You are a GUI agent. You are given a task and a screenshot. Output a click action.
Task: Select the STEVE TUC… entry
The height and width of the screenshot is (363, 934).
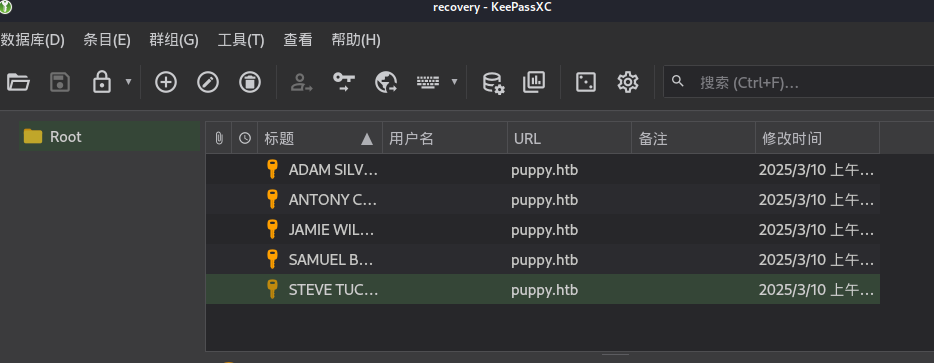[x=543, y=289]
